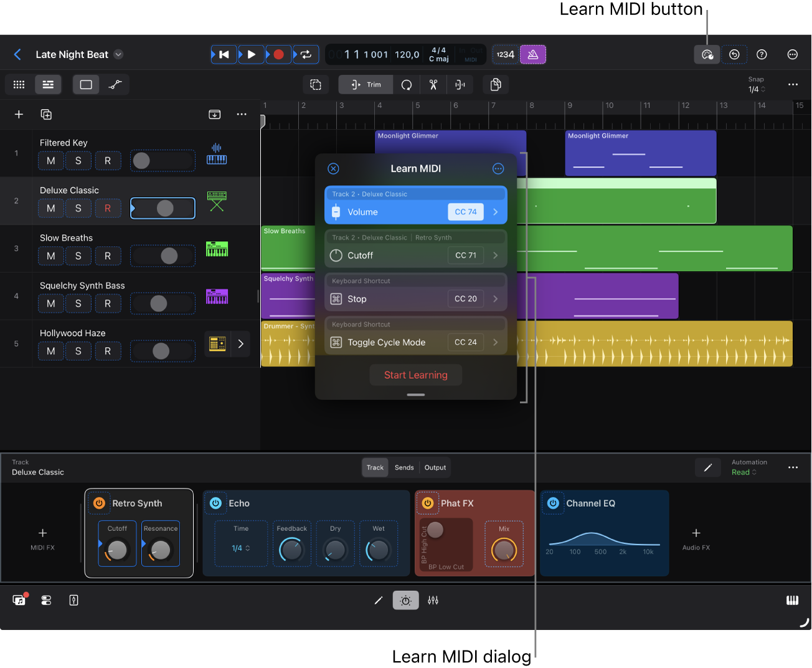
Task: Solo the Slow Breaths track
Action: point(78,255)
